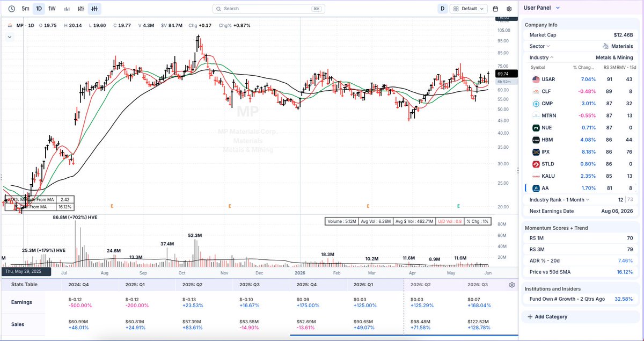Click the +175.00% earnings growth cell
Image resolution: width=644 pixels, height=341 pixels.
[x=308, y=306]
